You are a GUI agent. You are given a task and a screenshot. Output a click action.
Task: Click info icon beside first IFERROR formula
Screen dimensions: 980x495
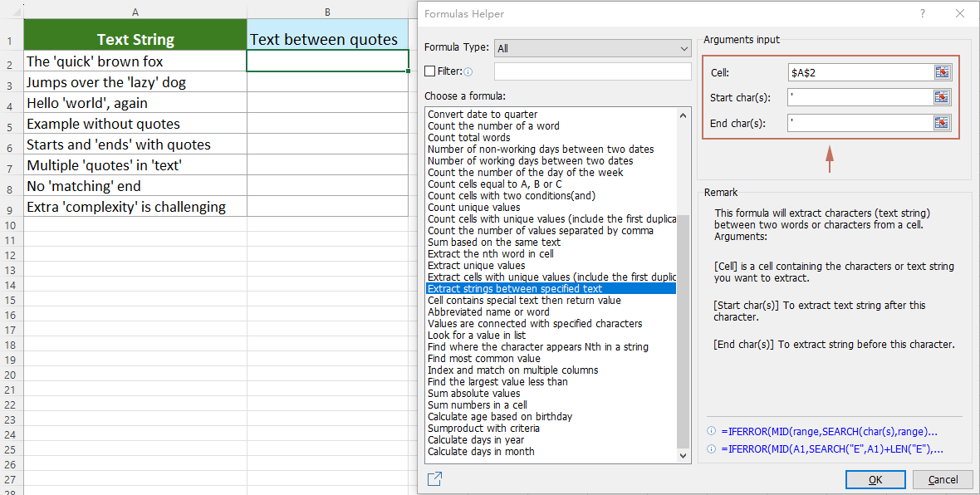click(711, 432)
